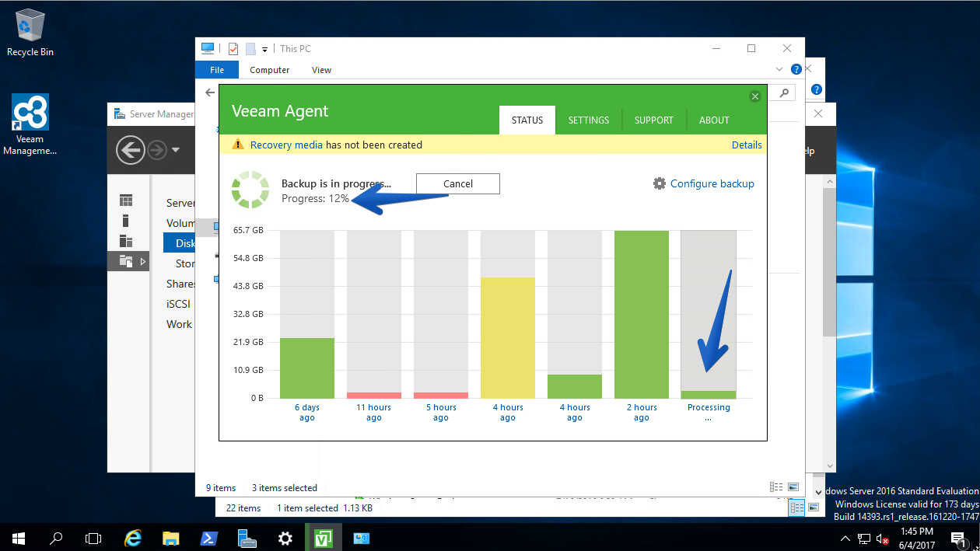Click the spinning backup progress indicator
980x551 pixels.
(251, 190)
